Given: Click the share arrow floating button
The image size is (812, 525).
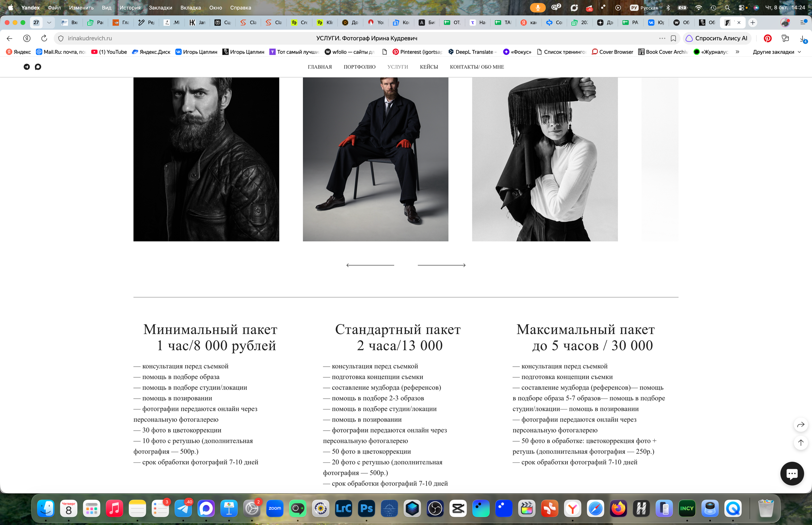Looking at the screenshot, I should click(x=801, y=424).
